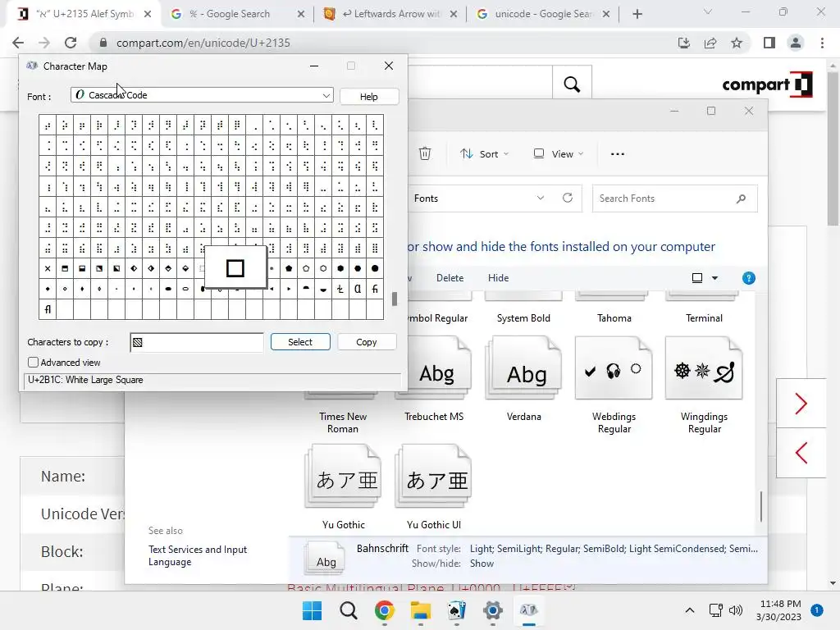Open taskbar Search

[348, 610]
